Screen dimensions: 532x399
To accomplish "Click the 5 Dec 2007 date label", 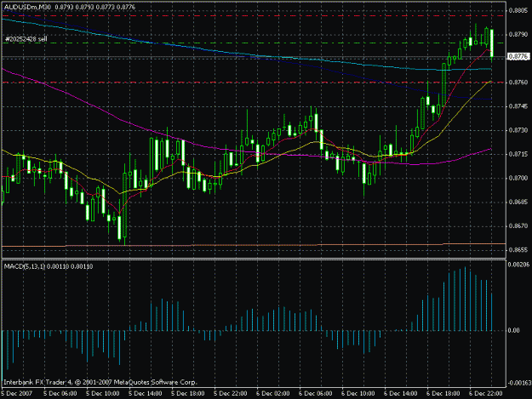I will coord(17,394).
